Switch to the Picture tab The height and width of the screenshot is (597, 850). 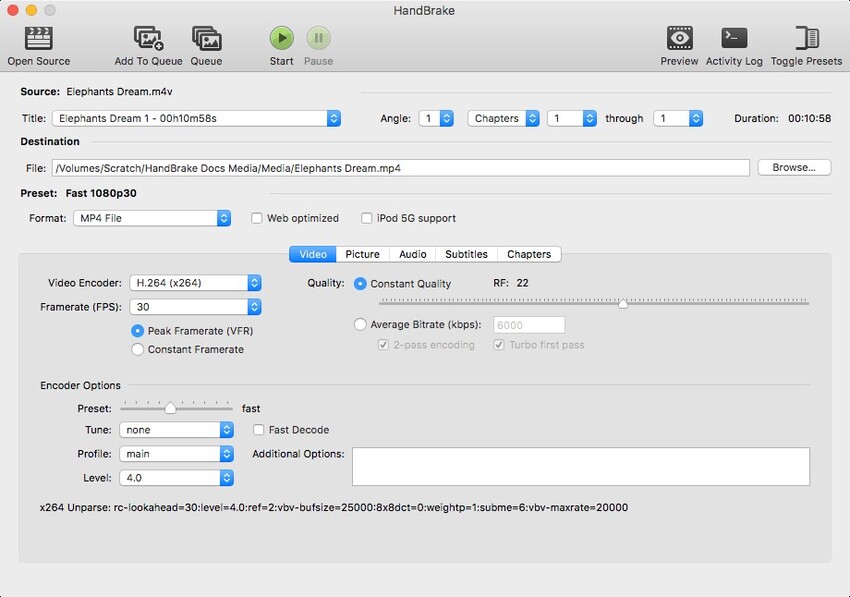tap(362, 254)
